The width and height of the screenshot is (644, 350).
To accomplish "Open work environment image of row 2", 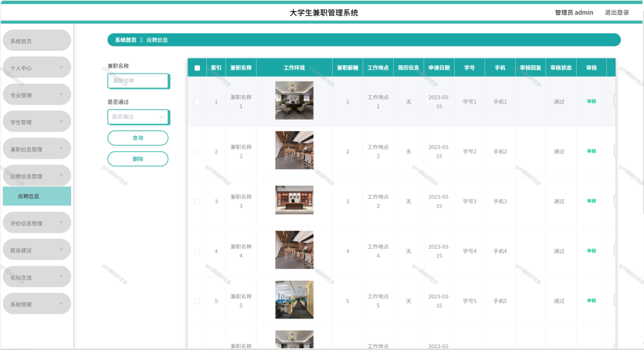I will pos(294,150).
